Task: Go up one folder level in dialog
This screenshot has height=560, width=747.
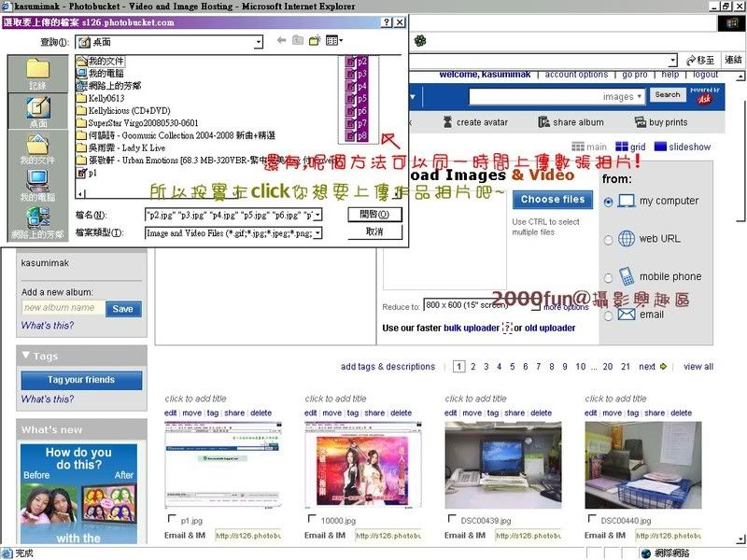Action: [x=298, y=41]
